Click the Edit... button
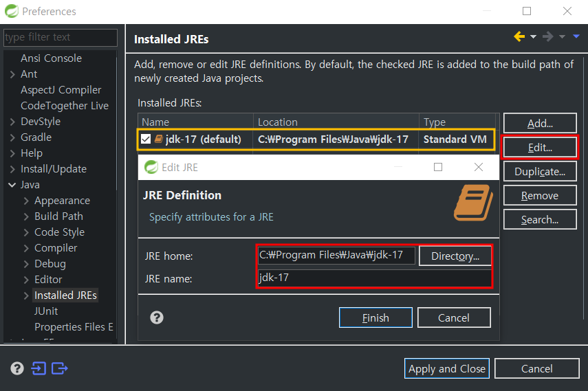Screen dimensions: 588x391 coord(540,147)
